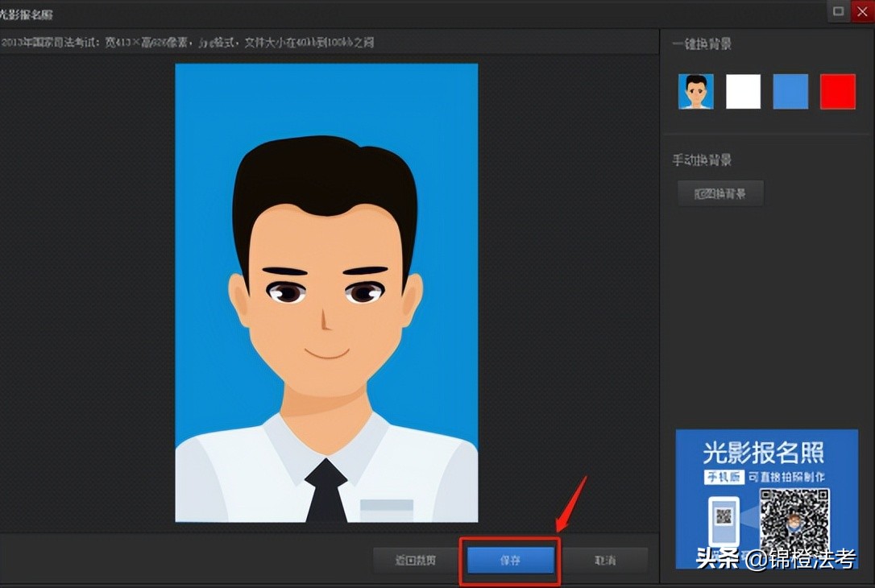Cancel editing with 取消 button

coord(606,559)
